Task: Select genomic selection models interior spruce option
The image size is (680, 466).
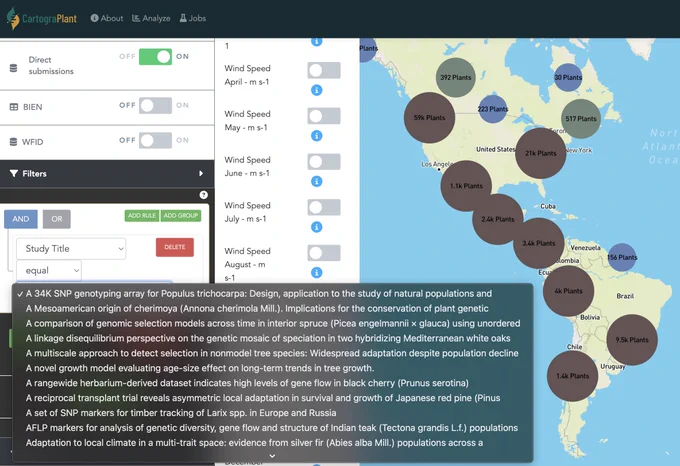Action: 272,323
